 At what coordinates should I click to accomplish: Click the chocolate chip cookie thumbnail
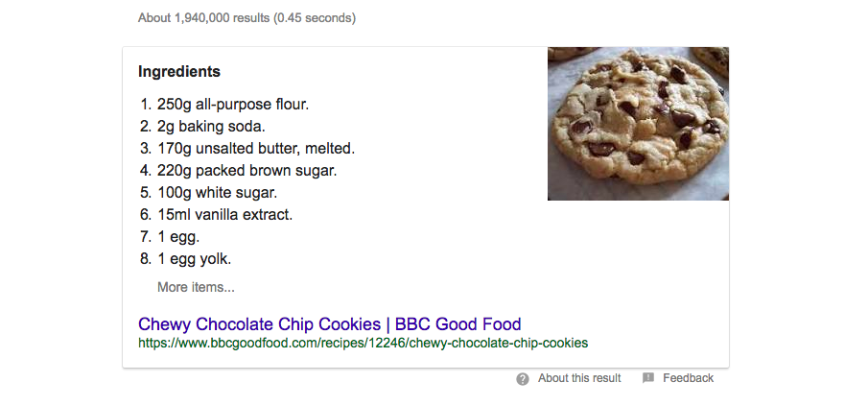tap(638, 124)
